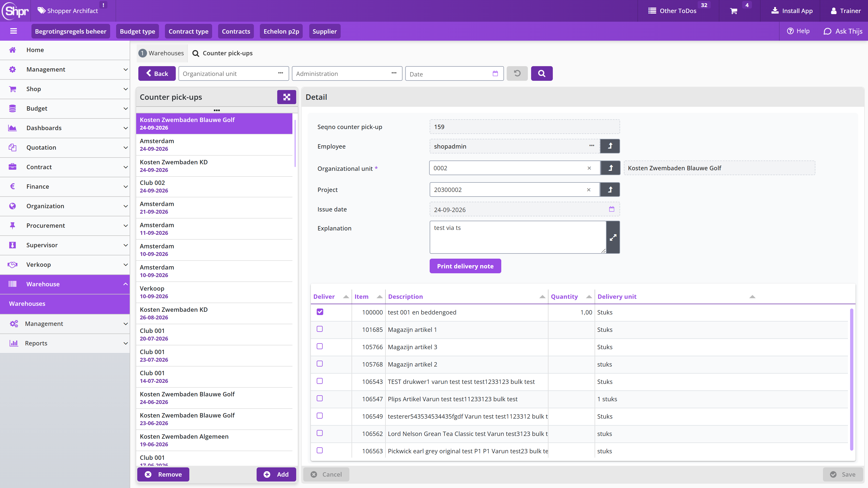Switch to the Warehouses breadcrumb tab
The image size is (868, 488).
162,53
